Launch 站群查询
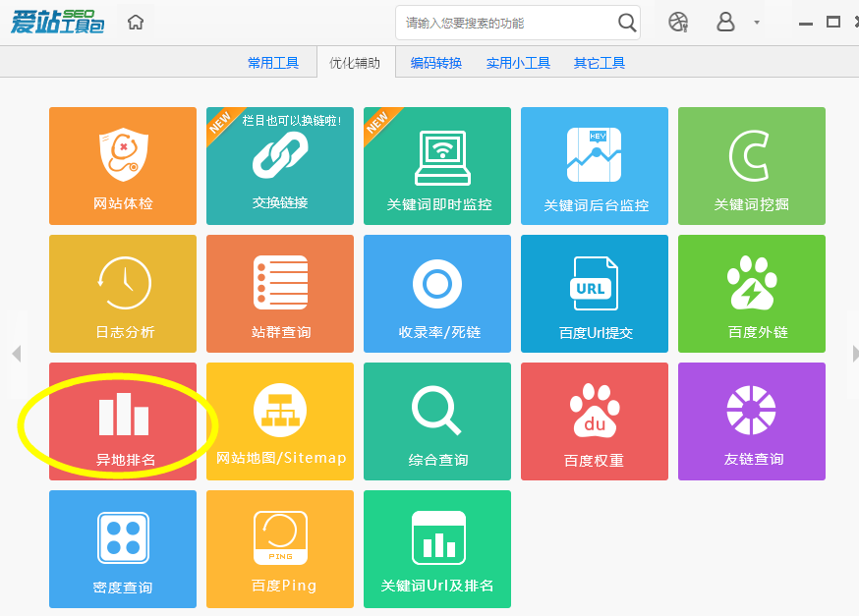The image size is (859, 616). (279, 293)
